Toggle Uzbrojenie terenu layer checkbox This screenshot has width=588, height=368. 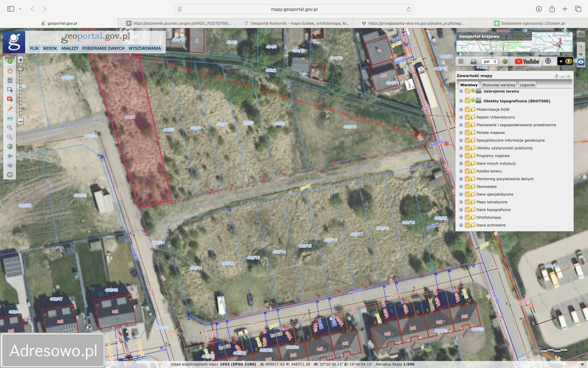coord(468,91)
